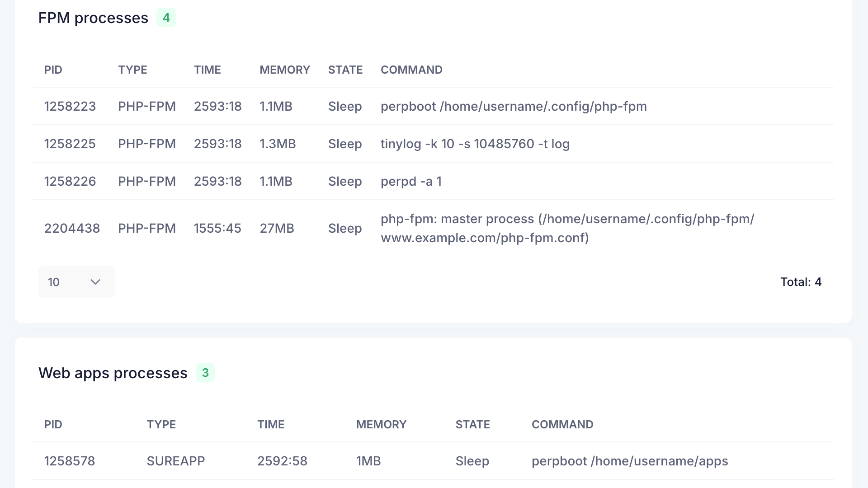Click perpboot /home/username/apps command text
This screenshot has width=868, height=488.
629,461
